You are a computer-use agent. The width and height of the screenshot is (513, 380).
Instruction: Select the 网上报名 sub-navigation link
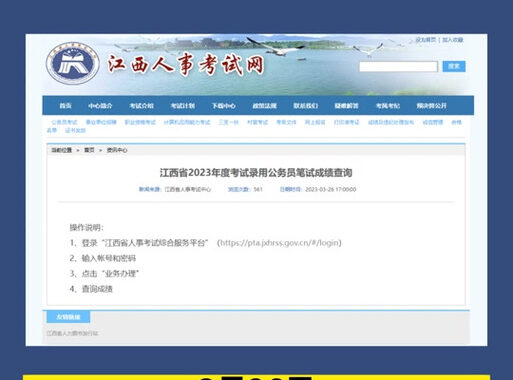click(315, 122)
